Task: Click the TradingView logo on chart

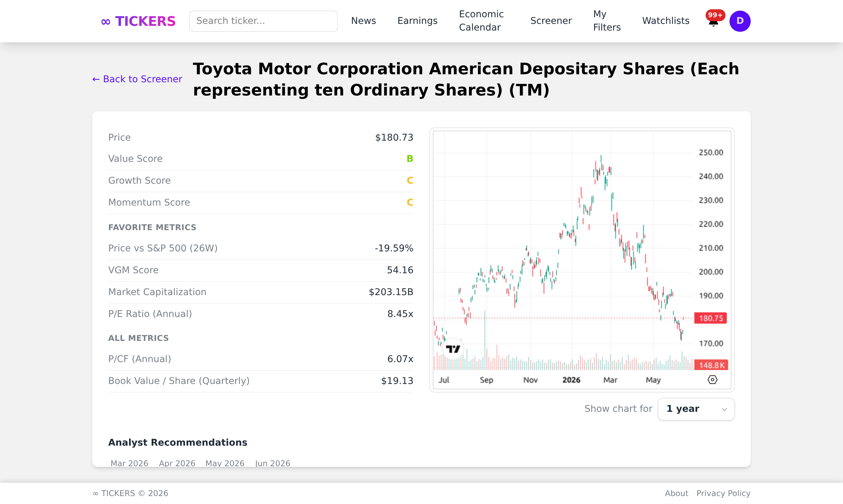Action: [453, 349]
